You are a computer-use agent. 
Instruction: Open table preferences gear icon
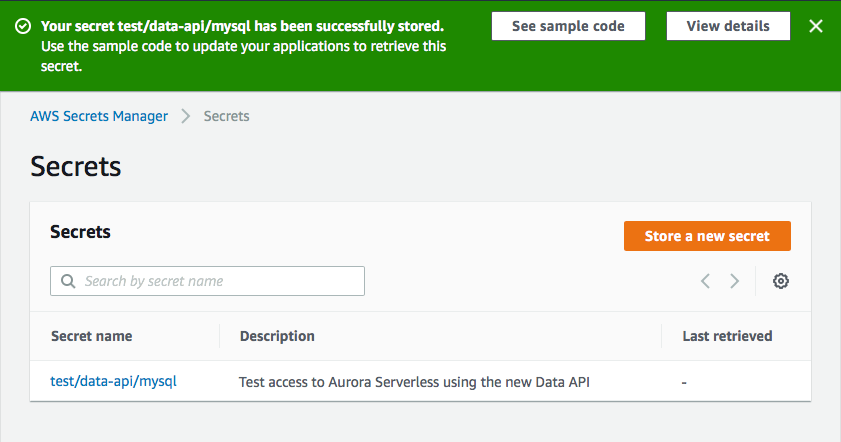[x=780, y=281]
